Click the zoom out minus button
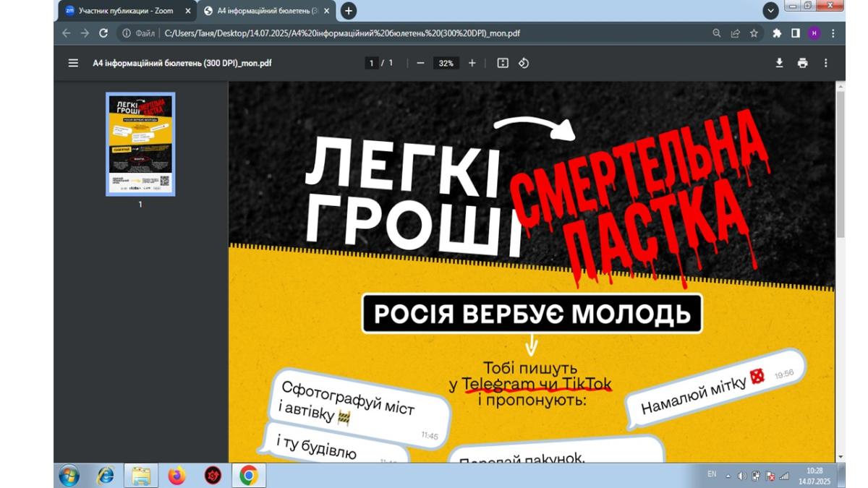This screenshot has height=488, width=868. (420, 63)
